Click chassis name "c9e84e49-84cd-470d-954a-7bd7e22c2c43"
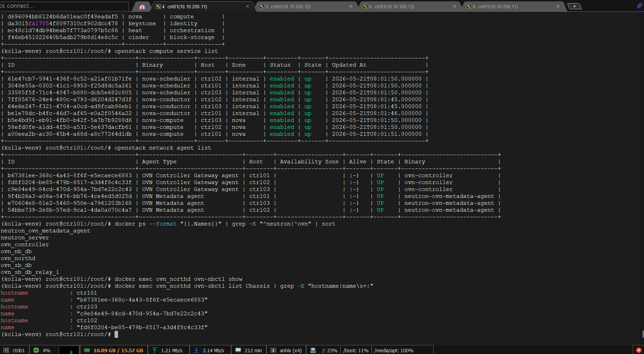644x354 pixels. (142, 314)
